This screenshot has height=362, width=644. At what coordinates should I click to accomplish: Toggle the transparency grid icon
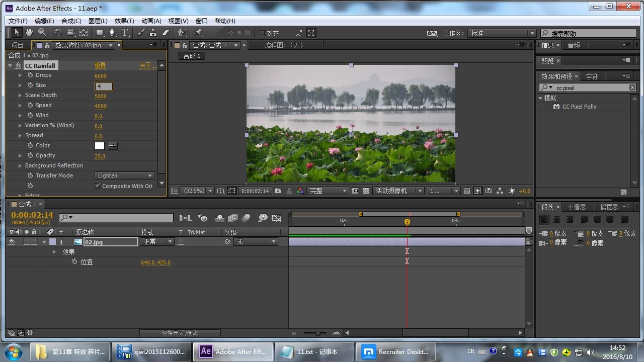point(366,191)
